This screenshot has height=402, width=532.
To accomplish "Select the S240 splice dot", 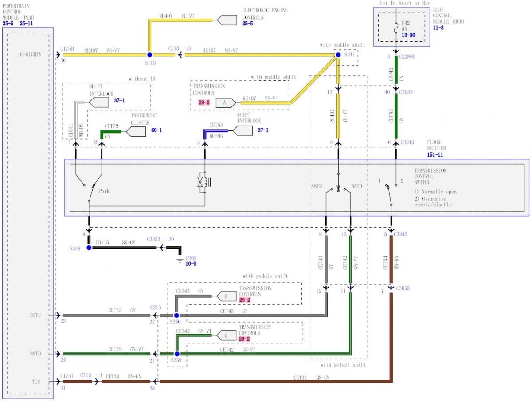I will point(176,315).
